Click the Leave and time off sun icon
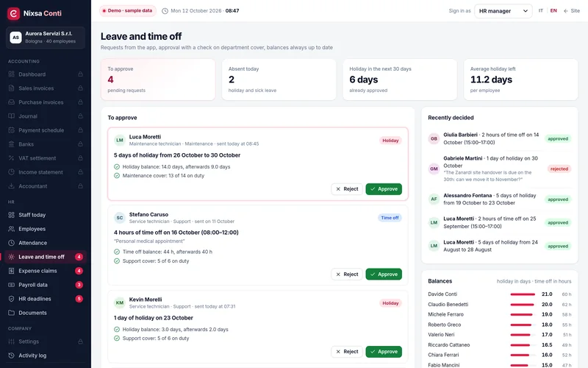 11,257
